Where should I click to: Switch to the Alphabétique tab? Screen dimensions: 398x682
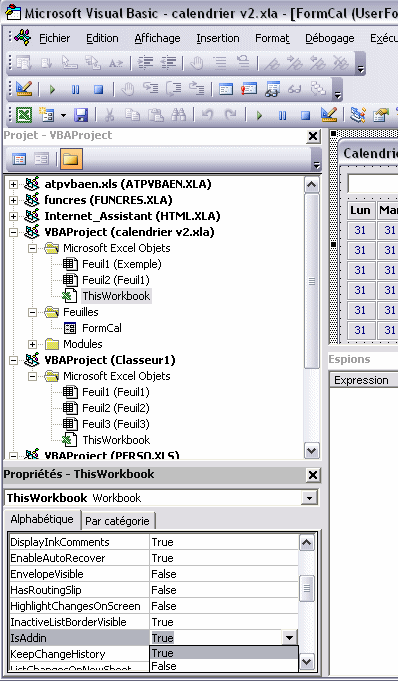tap(42, 519)
